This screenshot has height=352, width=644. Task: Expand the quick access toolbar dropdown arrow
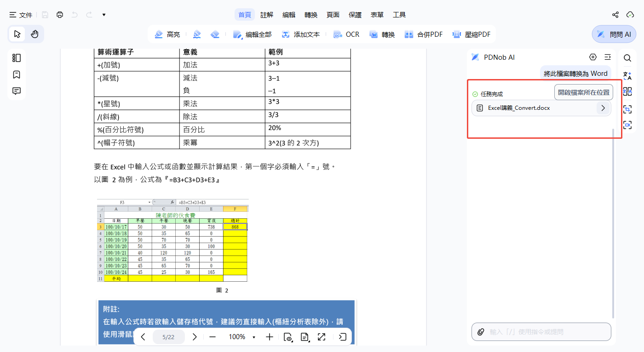point(104,15)
